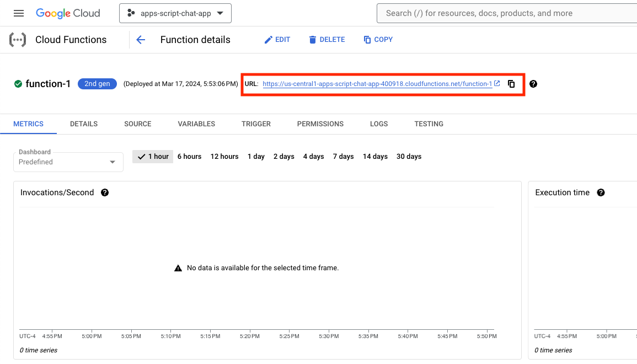637x364 pixels.
Task: Show help for Invocations/Second chart
Action: (105, 192)
